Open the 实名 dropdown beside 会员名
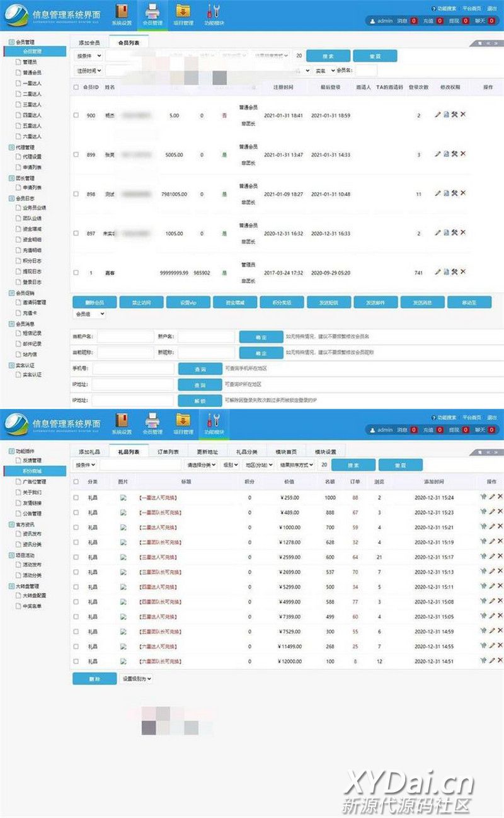 (x=326, y=71)
